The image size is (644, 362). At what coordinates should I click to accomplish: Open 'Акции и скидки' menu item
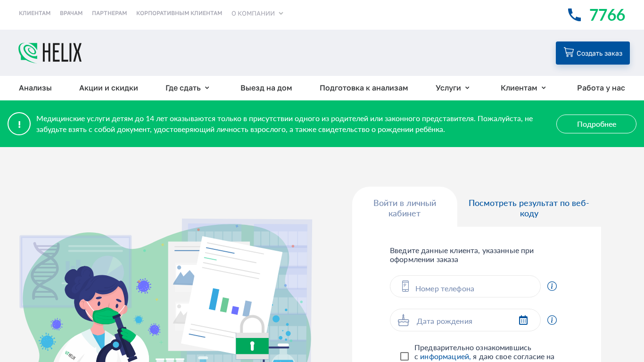click(108, 88)
